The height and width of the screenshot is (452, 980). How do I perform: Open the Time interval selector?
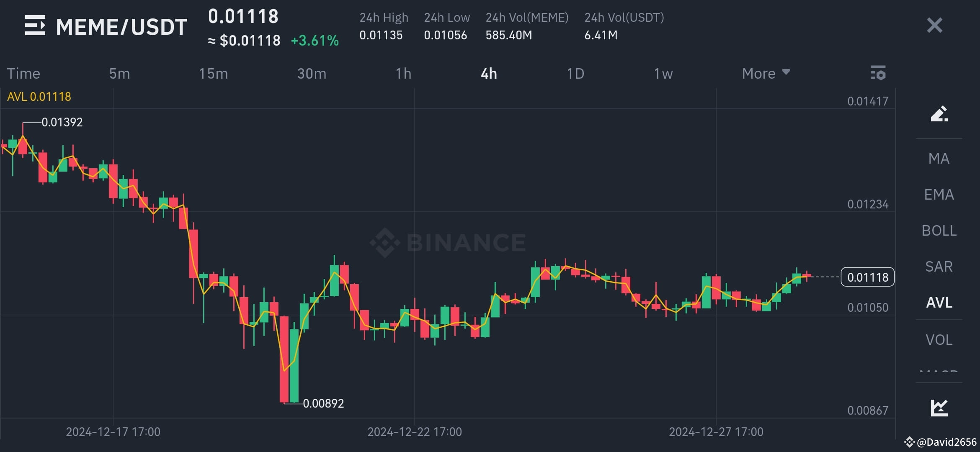(23, 73)
